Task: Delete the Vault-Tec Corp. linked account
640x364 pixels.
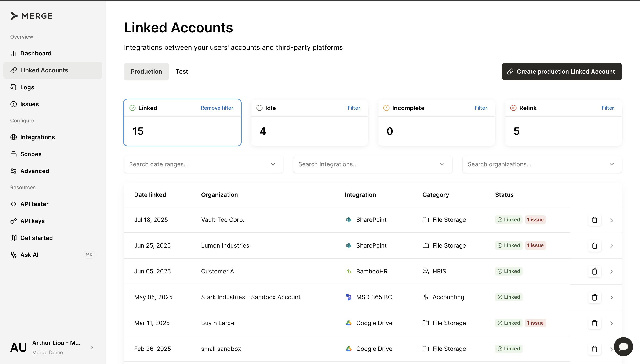Action: [x=594, y=220]
